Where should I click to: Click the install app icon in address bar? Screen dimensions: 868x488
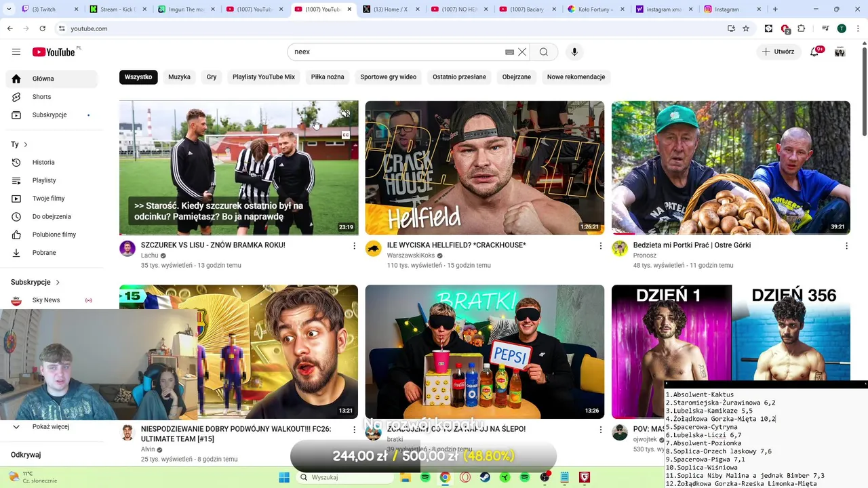click(731, 28)
